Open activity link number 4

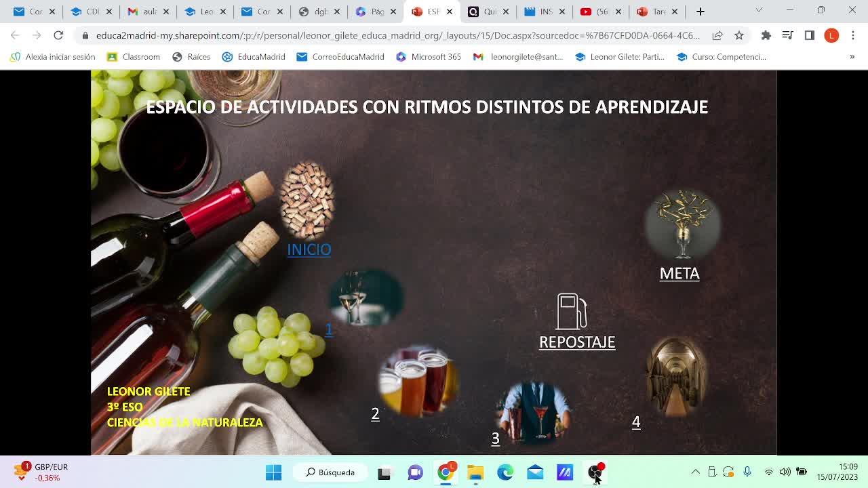(636, 422)
